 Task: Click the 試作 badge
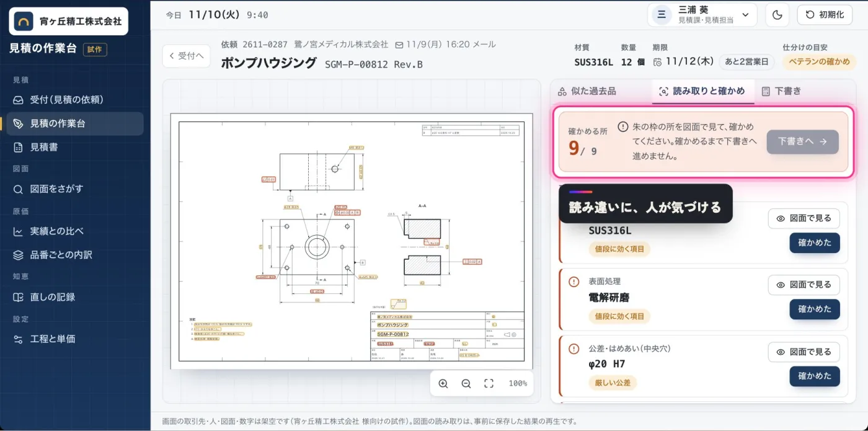pos(95,49)
